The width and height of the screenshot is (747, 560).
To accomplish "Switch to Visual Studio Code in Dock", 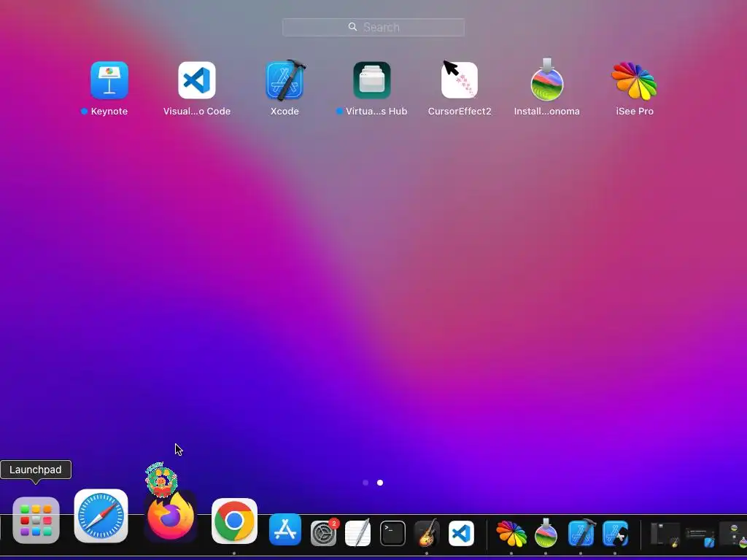I will point(461,533).
